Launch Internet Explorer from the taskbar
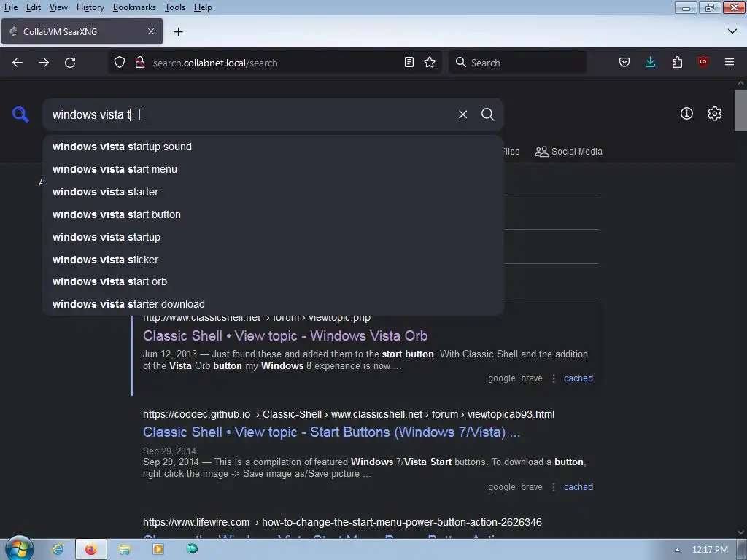The height and width of the screenshot is (560, 747). point(58,550)
